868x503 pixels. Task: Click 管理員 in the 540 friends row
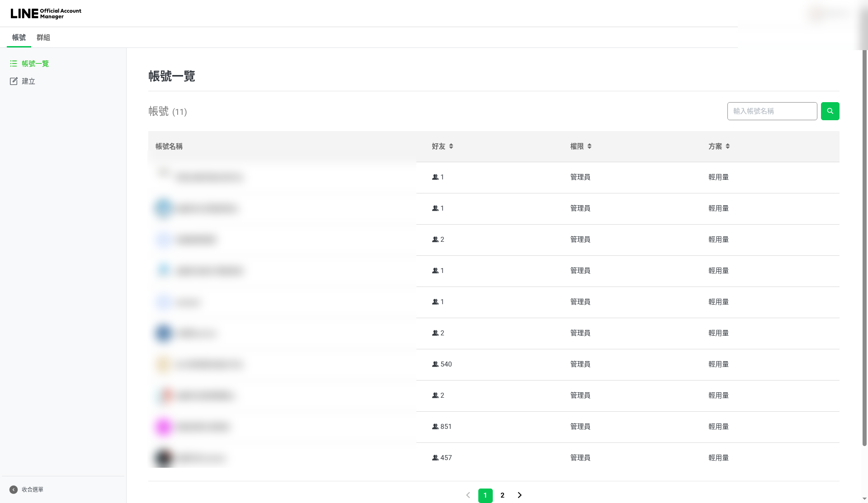580,364
